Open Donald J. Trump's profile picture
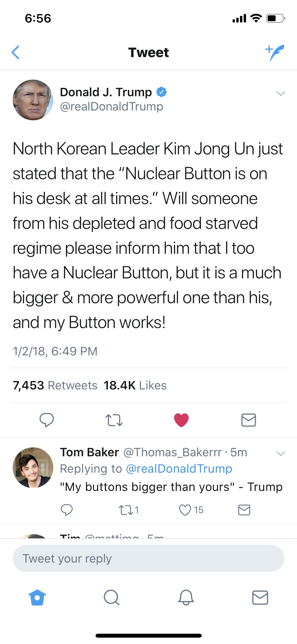Viewport: 297px width, 644px height. click(33, 100)
